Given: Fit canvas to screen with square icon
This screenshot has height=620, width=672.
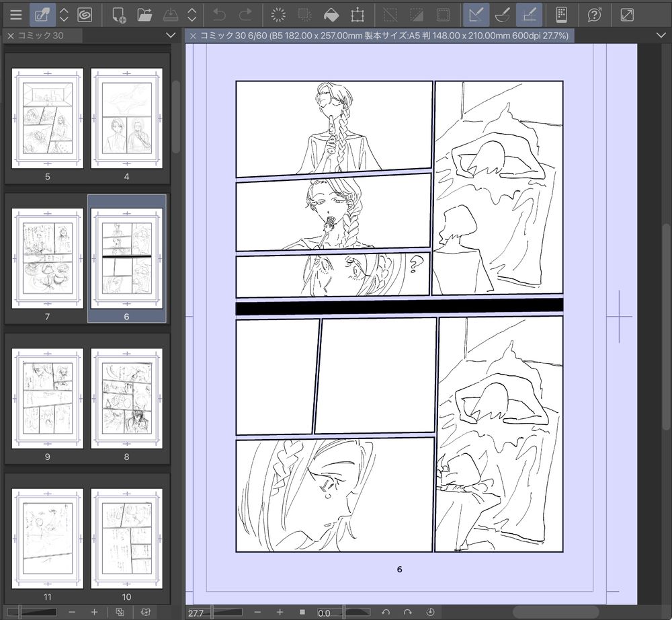Looking at the screenshot, I should (x=302, y=613).
